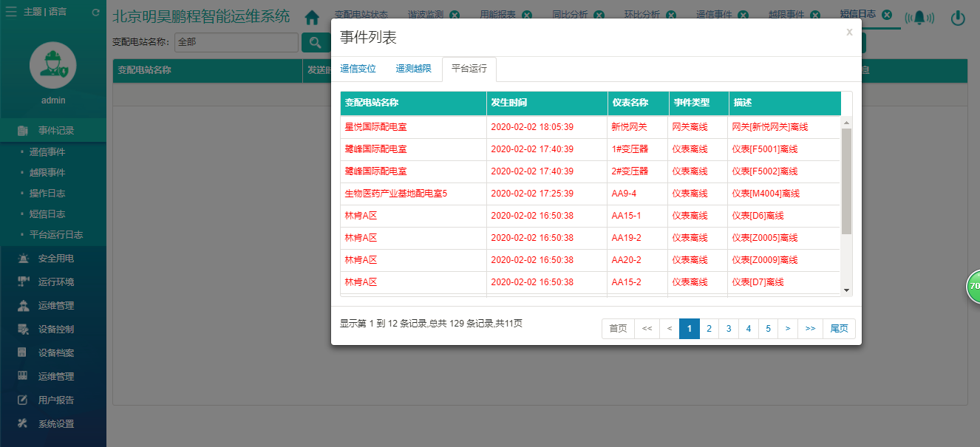Switch to the 遥测越限 tab
980x447 pixels.
[x=414, y=69]
